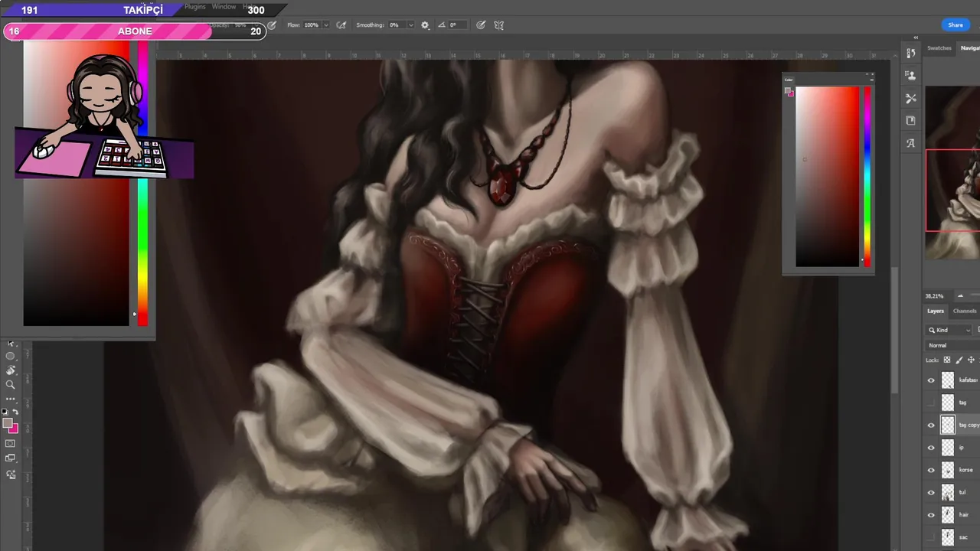Select the hair layer name
The width and height of the screenshot is (980, 551).
[x=964, y=515]
